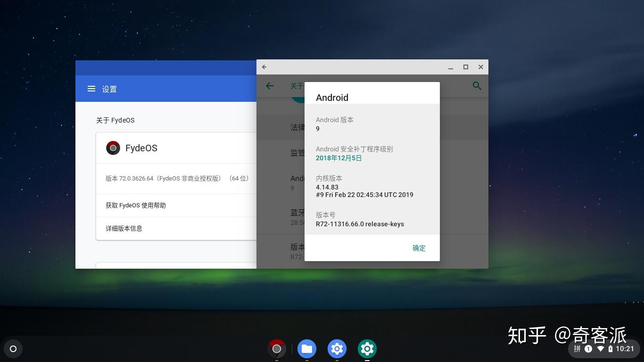The image size is (644, 362).
Task: Dismiss the Android dialog with 确定
Action: pyautogui.click(x=419, y=248)
